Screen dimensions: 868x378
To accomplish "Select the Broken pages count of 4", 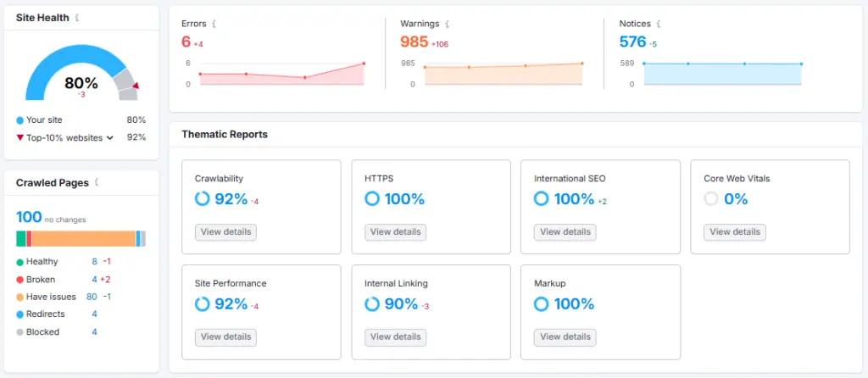I will [95, 280].
